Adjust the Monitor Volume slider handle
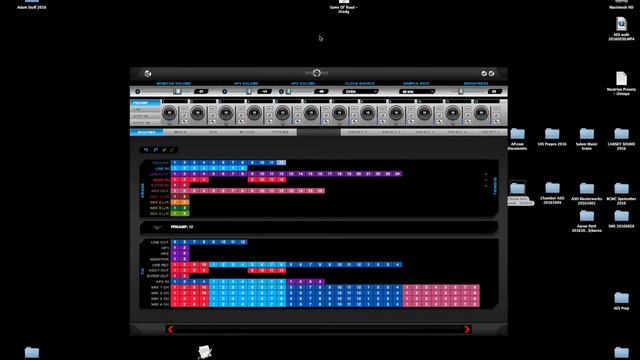The height and width of the screenshot is (360, 640). [177, 91]
